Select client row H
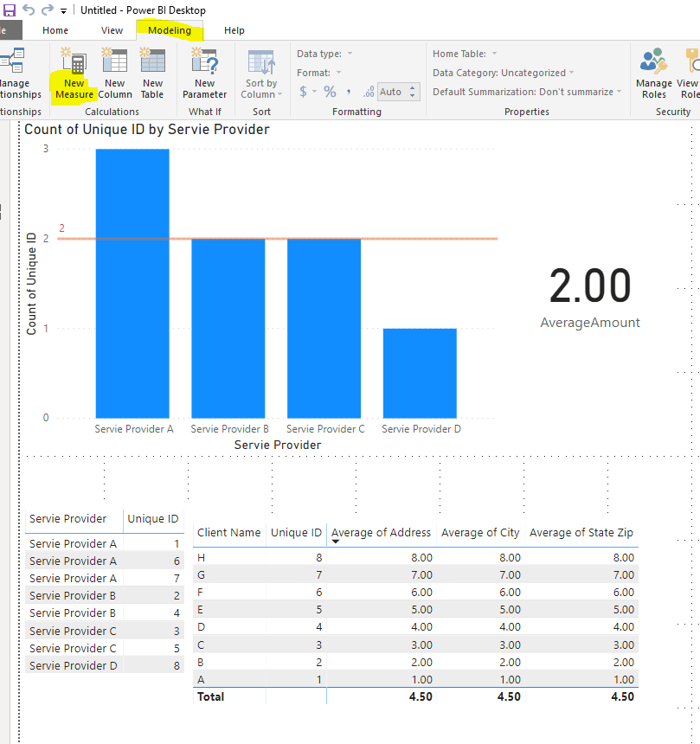The height and width of the screenshot is (744, 700). pos(415,557)
